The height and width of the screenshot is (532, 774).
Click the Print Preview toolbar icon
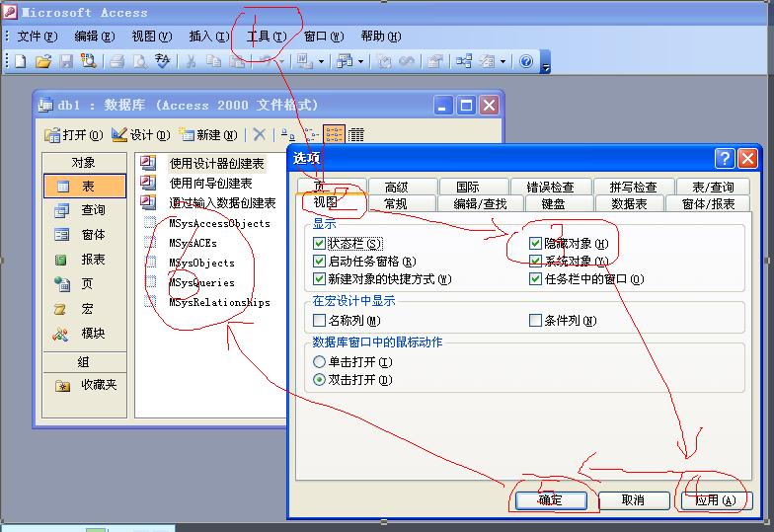(x=140, y=61)
